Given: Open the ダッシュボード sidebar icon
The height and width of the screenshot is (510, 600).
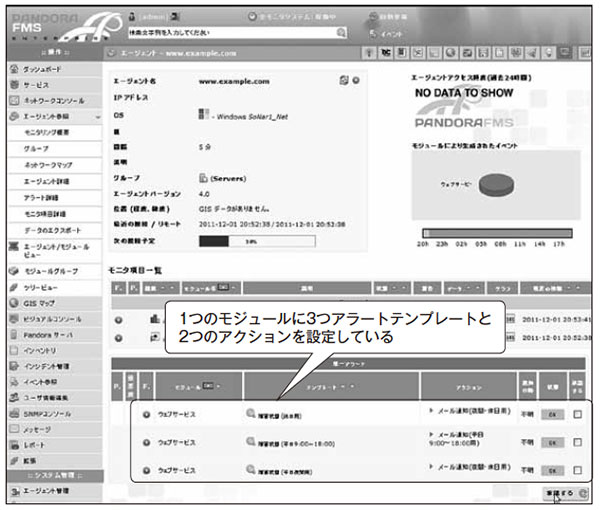Looking at the screenshot, I should 14,69.
